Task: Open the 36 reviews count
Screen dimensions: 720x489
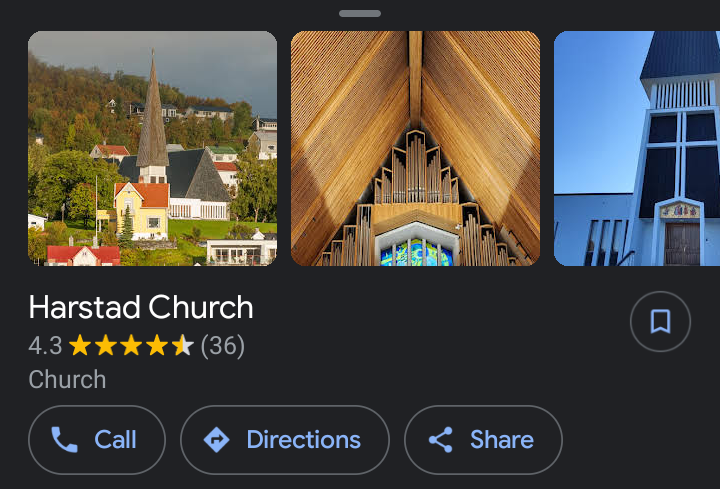Action: coord(223,346)
